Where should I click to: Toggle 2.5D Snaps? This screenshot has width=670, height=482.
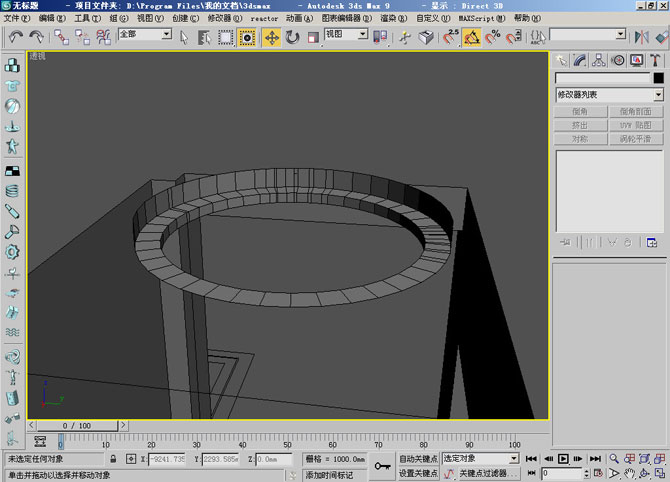450,38
